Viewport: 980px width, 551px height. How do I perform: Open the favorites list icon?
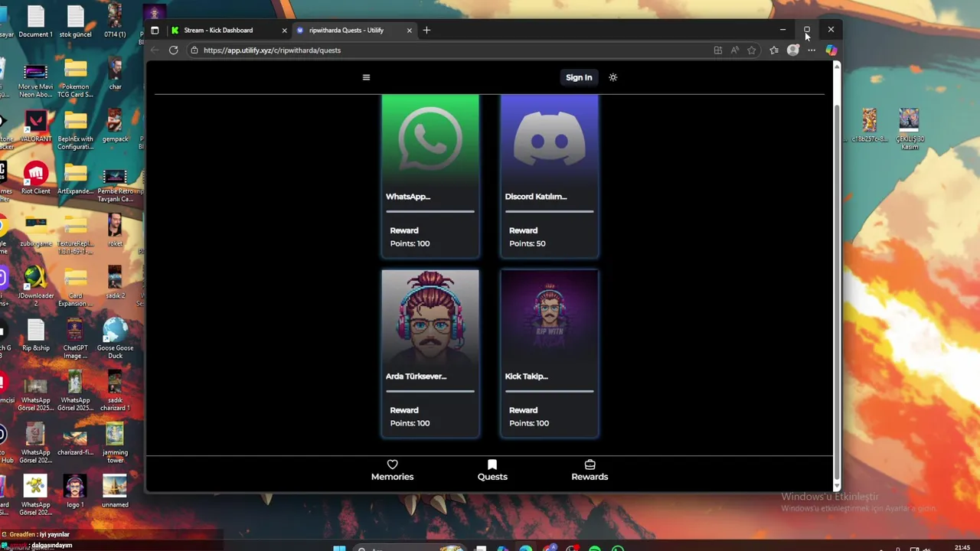tap(774, 51)
